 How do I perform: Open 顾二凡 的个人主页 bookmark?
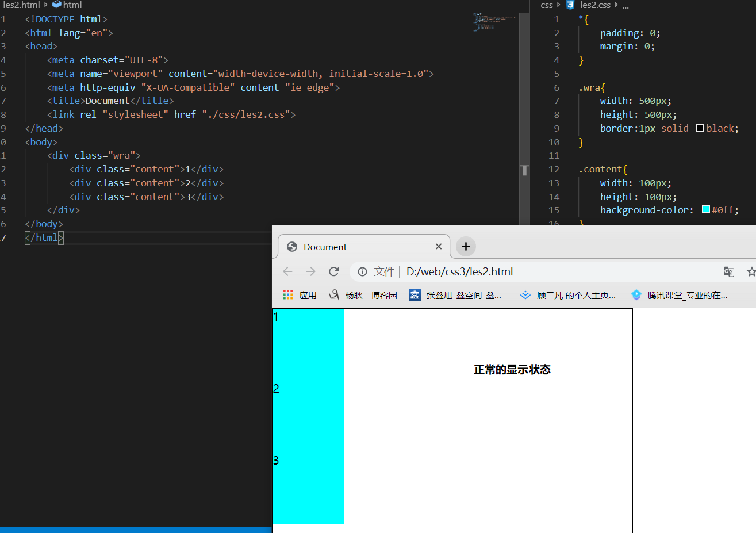click(567, 295)
